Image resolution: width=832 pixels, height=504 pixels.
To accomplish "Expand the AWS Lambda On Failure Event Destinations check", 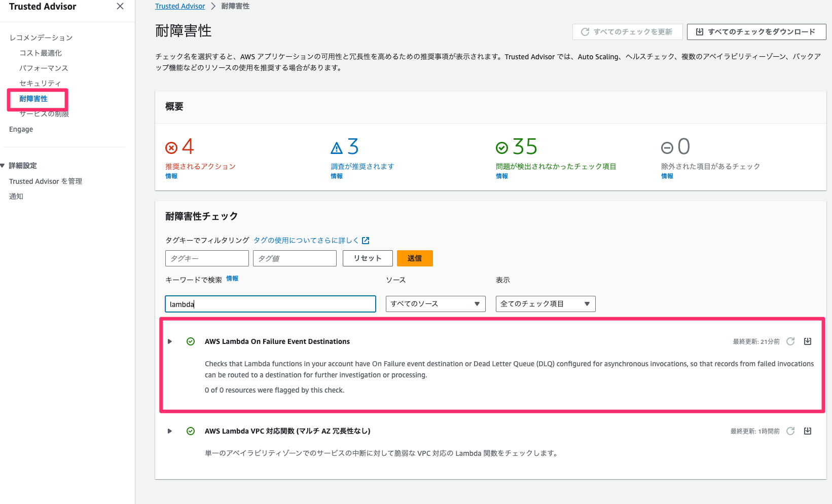I will click(169, 341).
